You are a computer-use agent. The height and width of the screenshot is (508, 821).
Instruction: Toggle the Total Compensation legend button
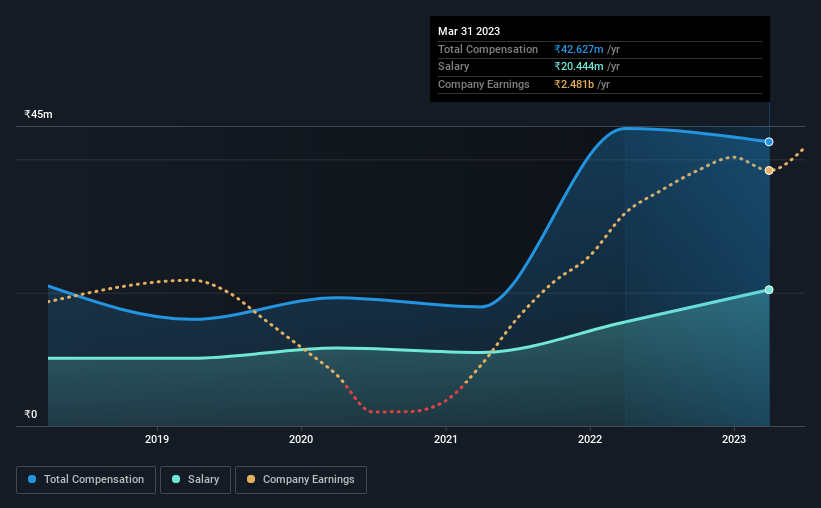pyautogui.click(x=86, y=480)
